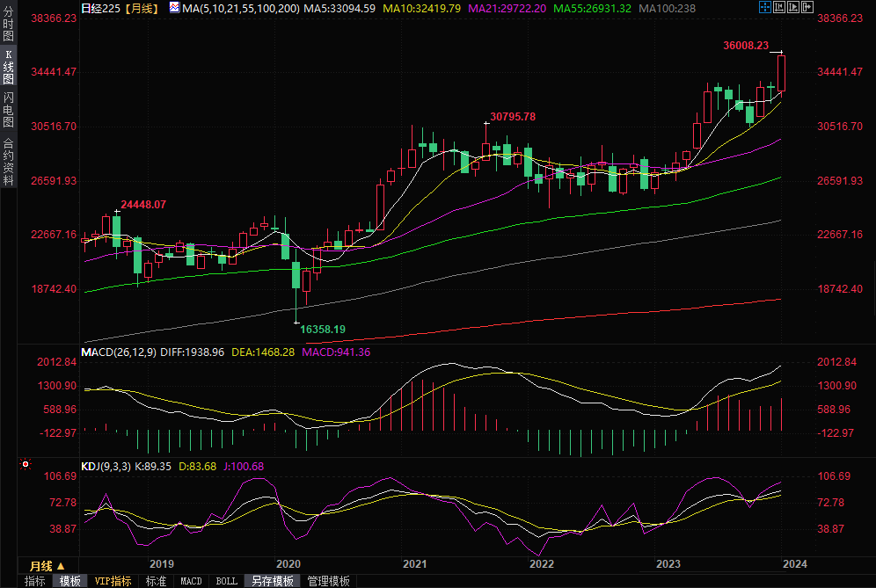Click the KDJ(9,3,3) indicator label
This screenshot has height=588, width=876.
(x=106, y=466)
